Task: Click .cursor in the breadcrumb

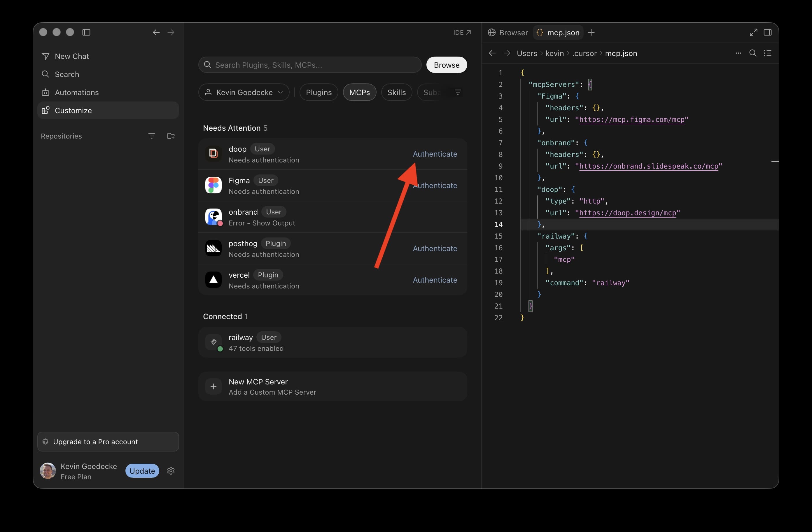Action: (584, 53)
